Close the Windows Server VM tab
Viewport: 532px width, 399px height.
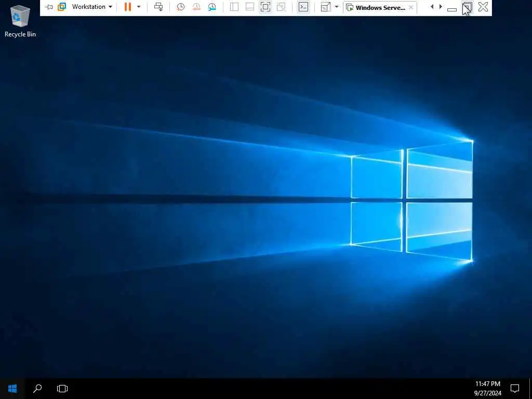[411, 7]
